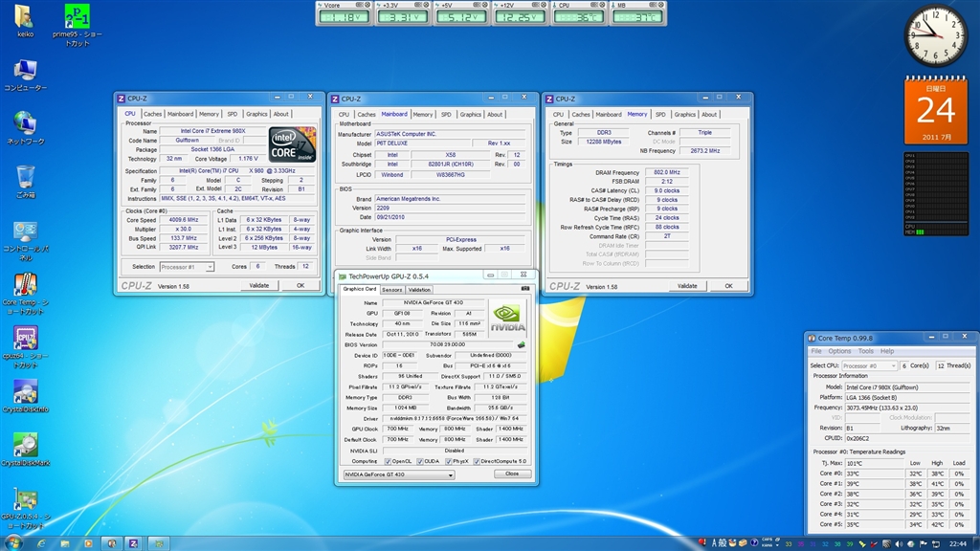Open the prime95 desktop shortcut
This screenshot has height=551, width=980.
[x=78, y=17]
